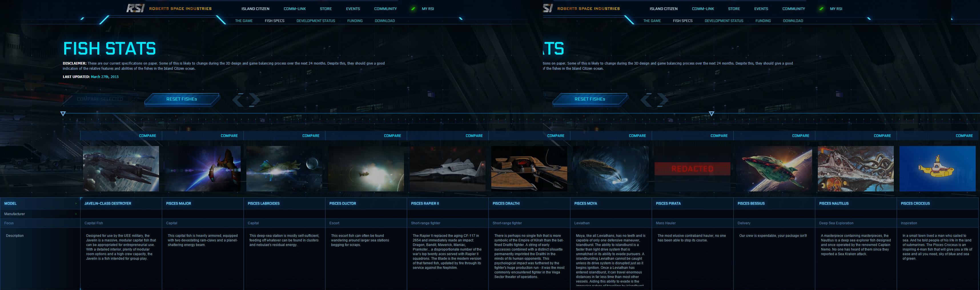Click the MODEL row label
Screen dimensions: 980x290
[10, 204]
